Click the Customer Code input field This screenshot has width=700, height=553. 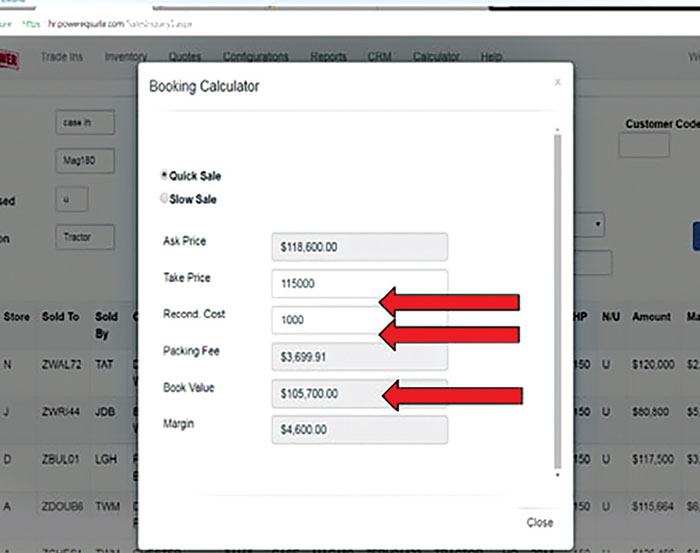[644, 146]
